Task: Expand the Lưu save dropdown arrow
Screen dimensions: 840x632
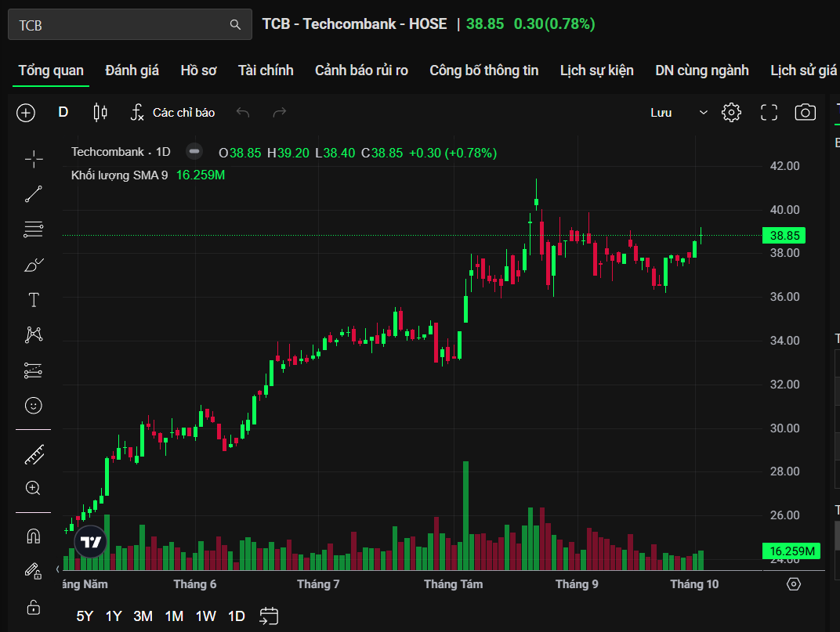Action: coord(703,113)
